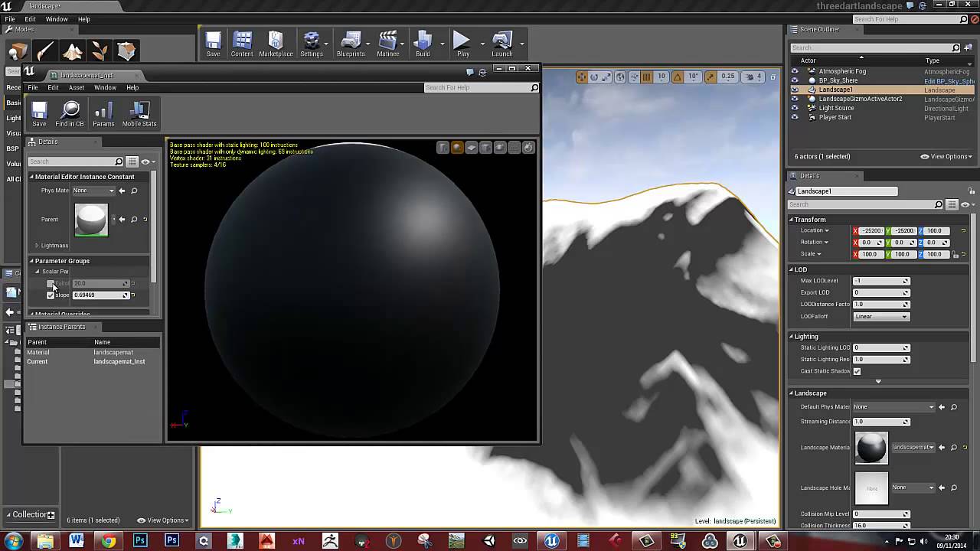Click Save in the material instance editor toolbar
Viewport: 980px width, 551px height.
(x=39, y=114)
